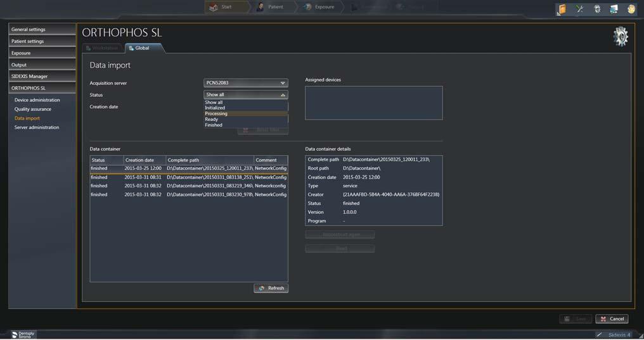The width and height of the screenshot is (644, 340).
Task: Click the yellow face icon in top toolbar
Action: (631, 9)
